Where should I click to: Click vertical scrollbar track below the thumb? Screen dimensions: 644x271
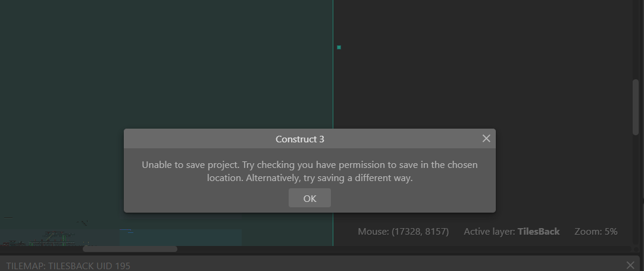click(635, 179)
